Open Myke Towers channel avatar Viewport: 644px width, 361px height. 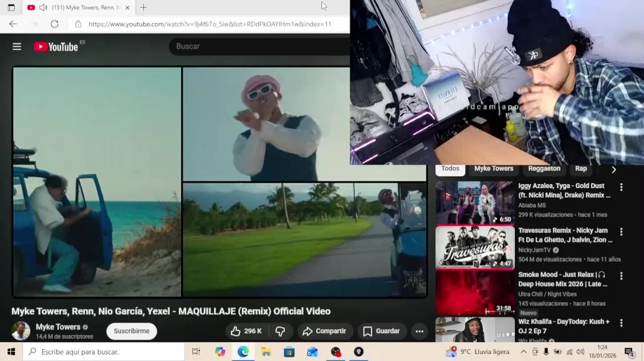click(21, 331)
